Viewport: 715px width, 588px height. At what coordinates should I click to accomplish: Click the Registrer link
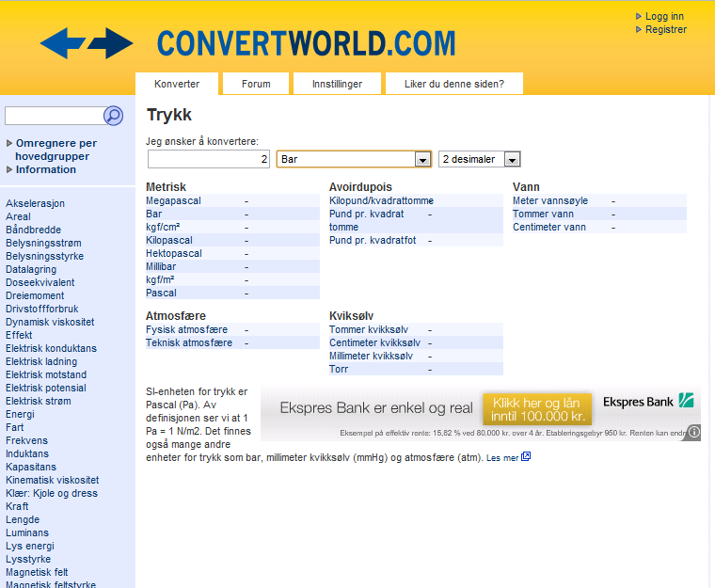coord(666,30)
